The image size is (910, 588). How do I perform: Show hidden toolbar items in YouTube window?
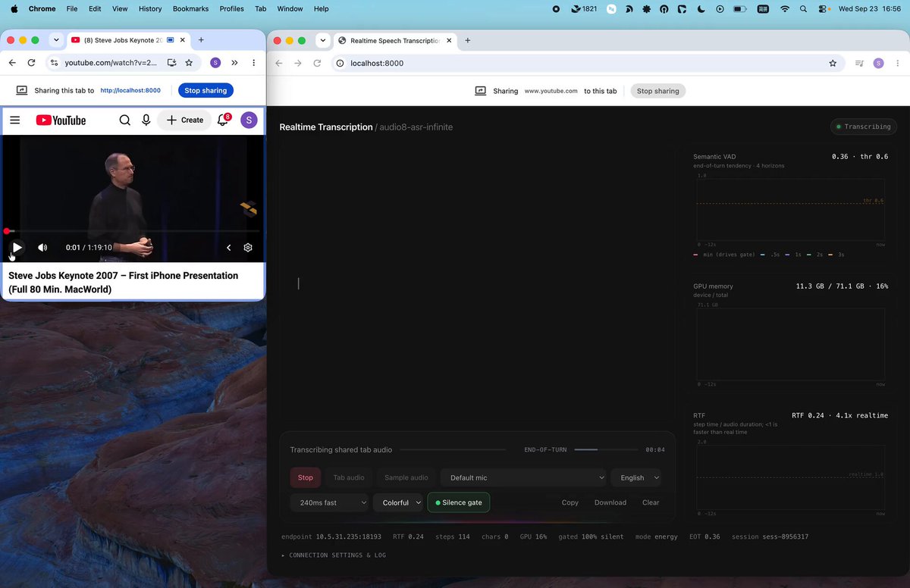pos(234,63)
